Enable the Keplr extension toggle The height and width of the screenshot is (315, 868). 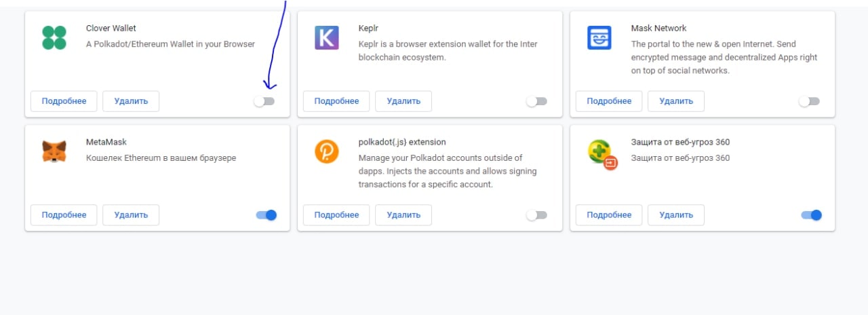[536, 101]
